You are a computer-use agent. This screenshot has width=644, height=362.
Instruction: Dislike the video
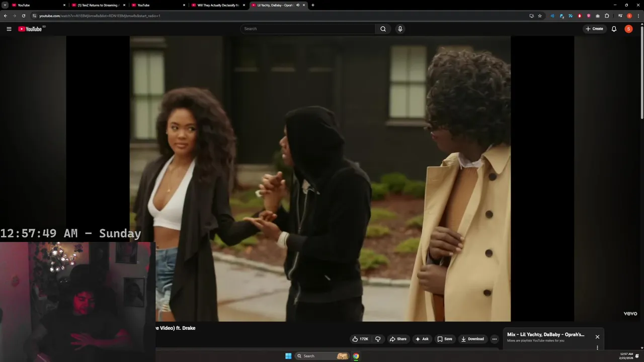pyautogui.click(x=378, y=339)
